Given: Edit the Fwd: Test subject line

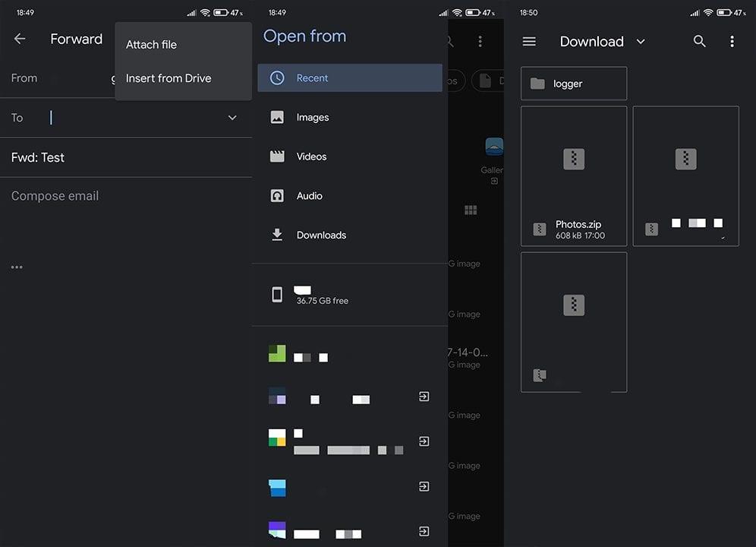Looking at the screenshot, I should [125, 157].
